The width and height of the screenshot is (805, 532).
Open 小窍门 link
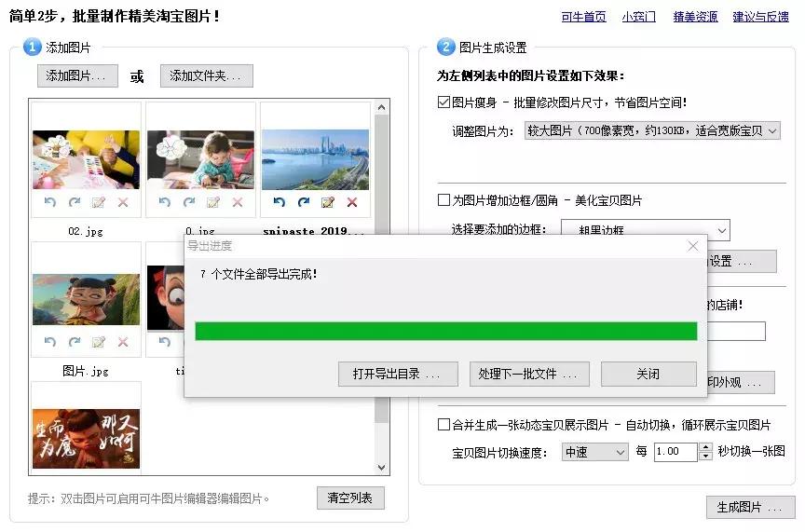(639, 17)
